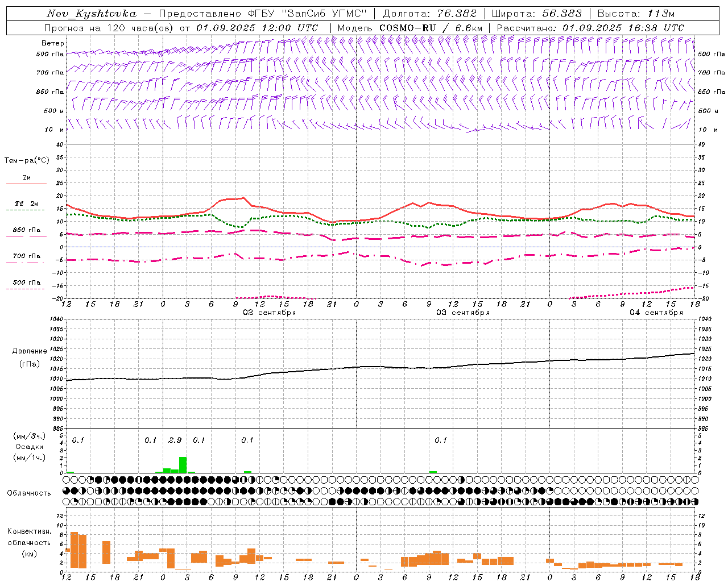Click the forecast start time "01.09.2025 12:00 UTC"
Image resolution: width=728 pixels, height=582 pixels.
point(257,28)
